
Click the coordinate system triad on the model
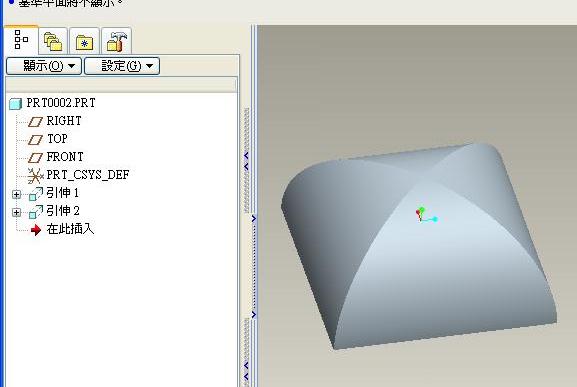pos(426,215)
